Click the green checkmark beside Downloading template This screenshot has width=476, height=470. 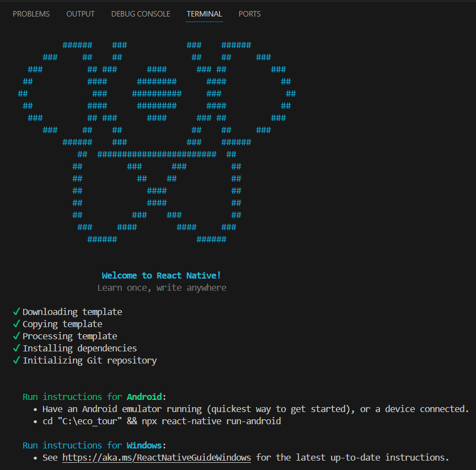pos(17,312)
